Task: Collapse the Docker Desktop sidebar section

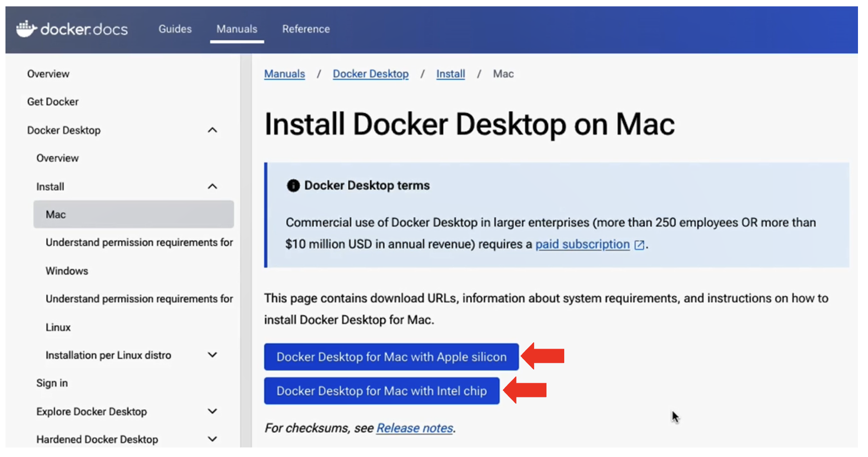Action: tap(212, 130)
